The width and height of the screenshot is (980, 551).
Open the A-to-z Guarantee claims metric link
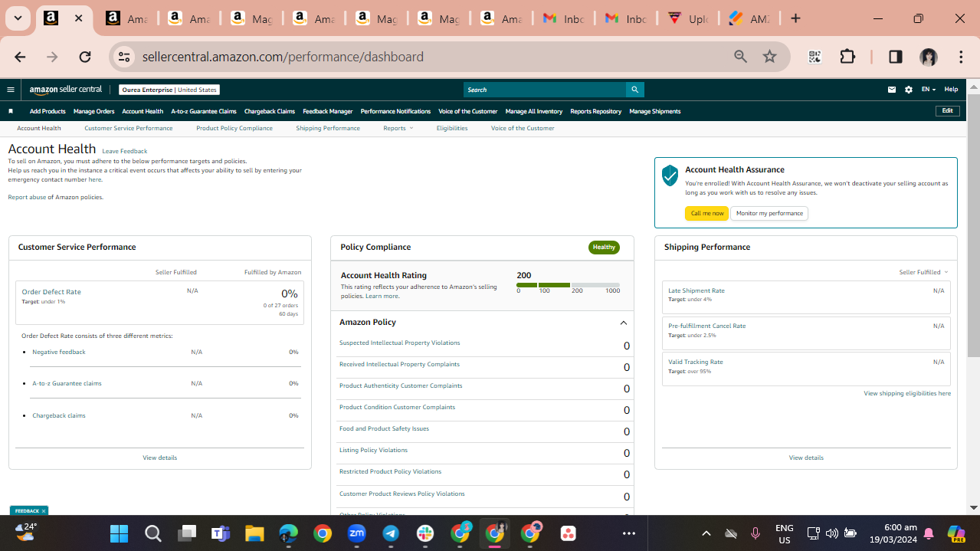click(67, 383)
